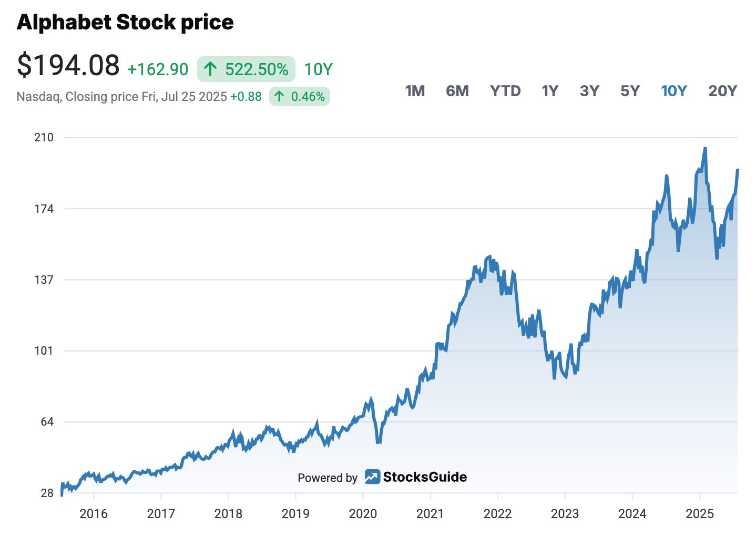756x537 pixels.
Task: Choose the 3Y time range
Action: point(589,91)
